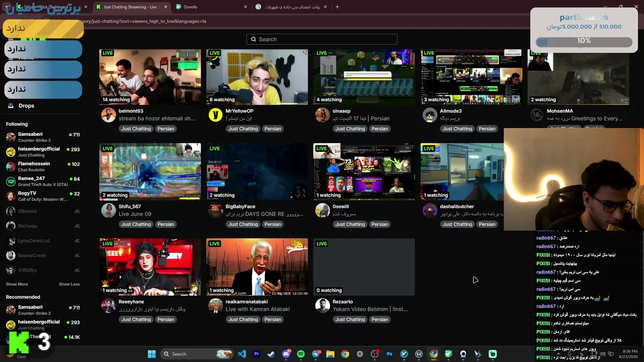Click the Just Chatting tag under Shifu_567
Viewport: 644px width, 362px height.
coord(136,224)
